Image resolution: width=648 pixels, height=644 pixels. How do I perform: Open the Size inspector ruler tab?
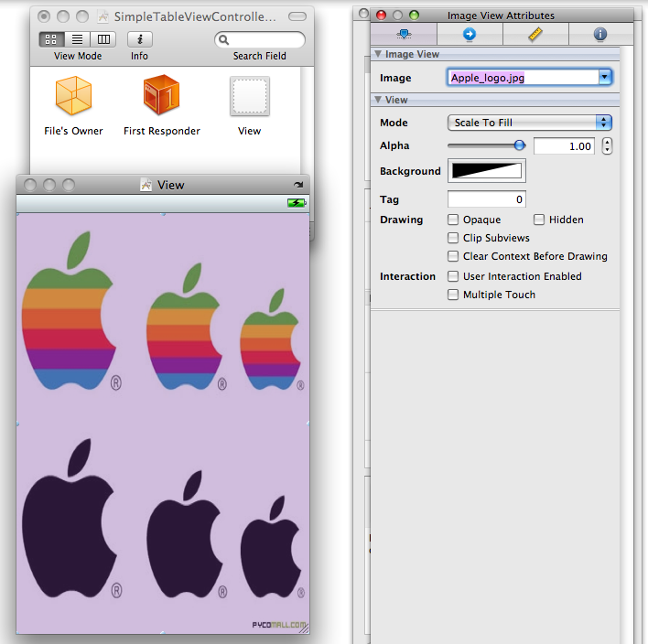pyautogui.click(x=535, y=34)
